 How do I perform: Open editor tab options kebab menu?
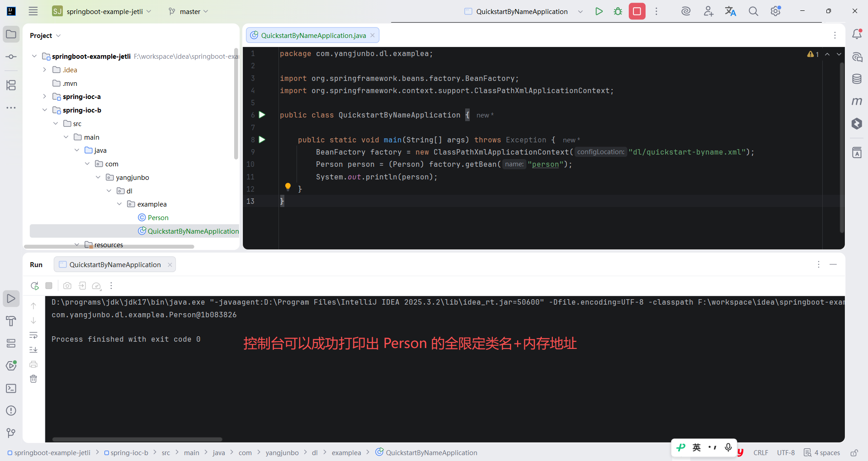coord(835,35)
